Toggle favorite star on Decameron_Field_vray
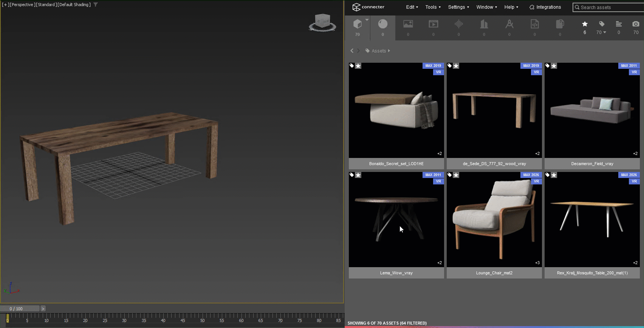 click(554, 66)
